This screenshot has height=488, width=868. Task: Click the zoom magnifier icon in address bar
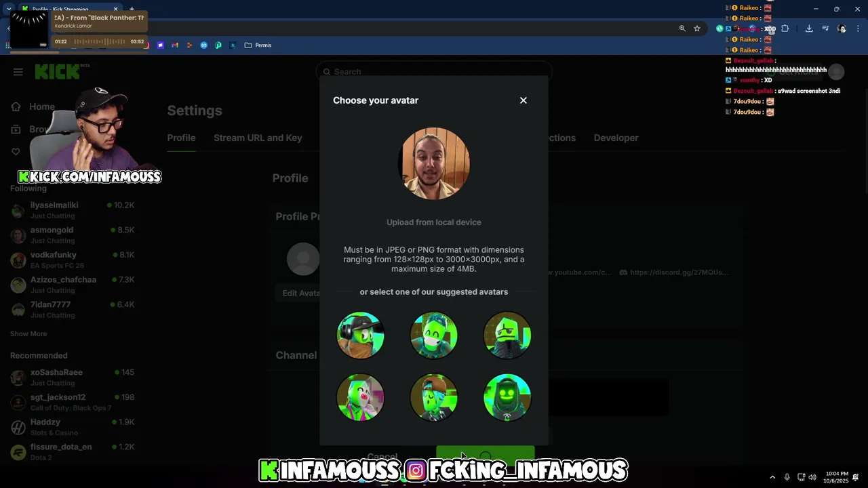[682, 28]
